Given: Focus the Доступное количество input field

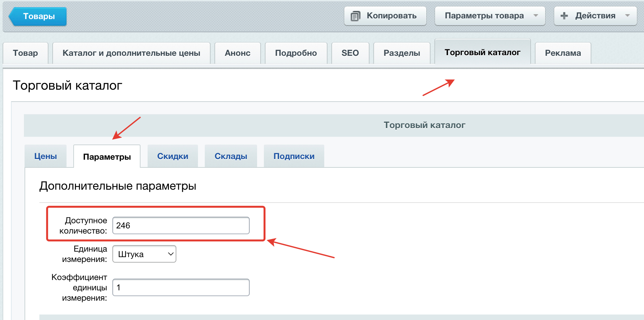Looking at the screenshot, I should [181, 225].
